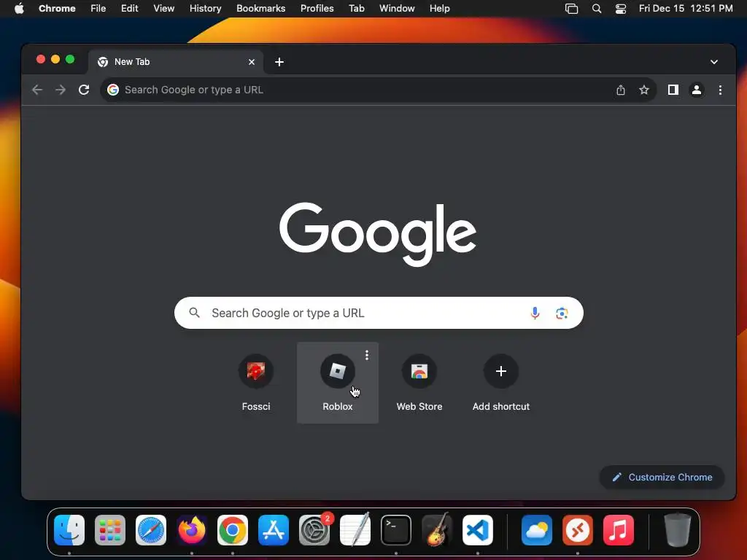The width and height of the screenshot is (747, 560).
Task: Open the Roblox shortcut
Action: [337, 382]
